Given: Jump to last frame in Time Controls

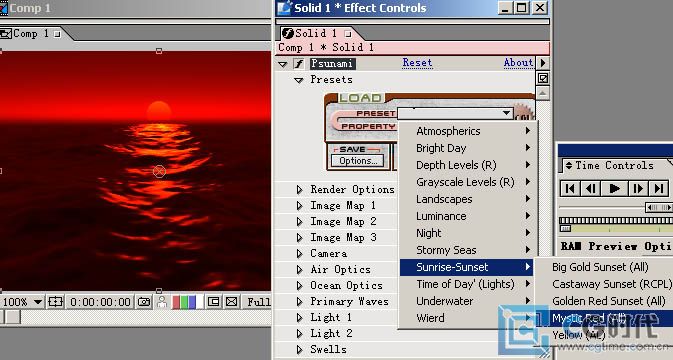Looking at the screenshot, I should pyautogui.click(x=658, y=188).
